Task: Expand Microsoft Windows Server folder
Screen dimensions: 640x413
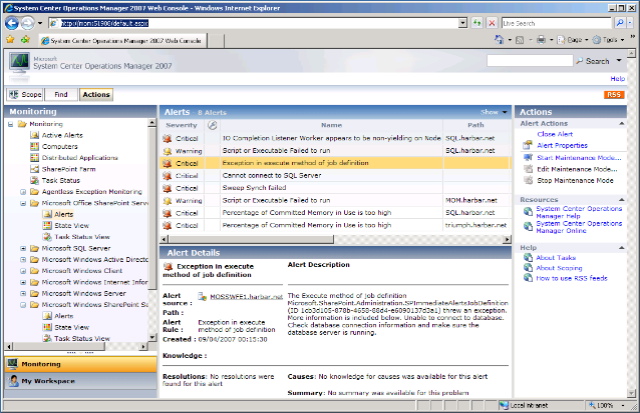Action: point(23,293)
